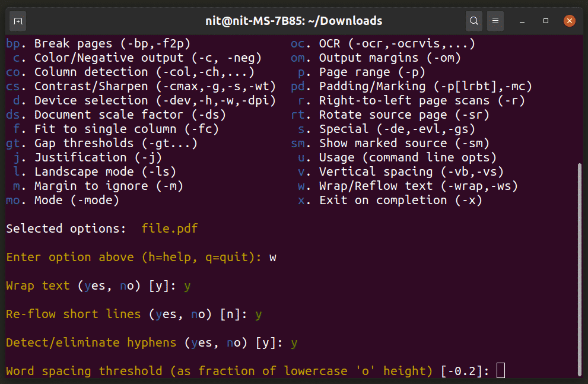The height and width of the screenshot is (384, 588).
Task: Minimize the terminal window
Action: coord(523,21)
